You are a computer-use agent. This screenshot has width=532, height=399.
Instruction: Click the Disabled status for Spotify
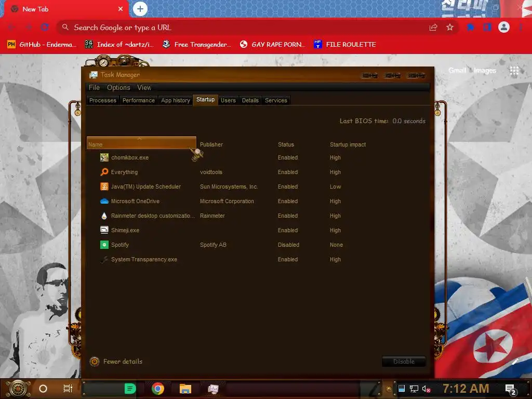(288, 245)
